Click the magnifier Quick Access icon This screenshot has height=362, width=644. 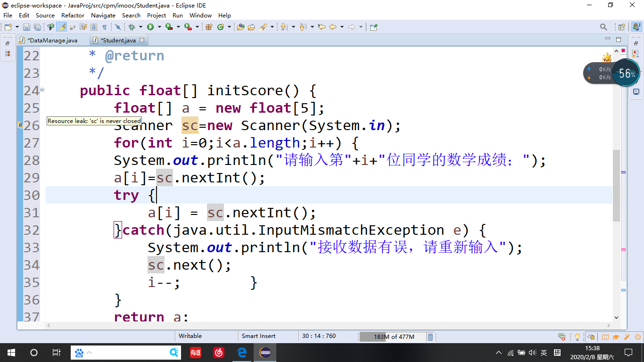603,27
